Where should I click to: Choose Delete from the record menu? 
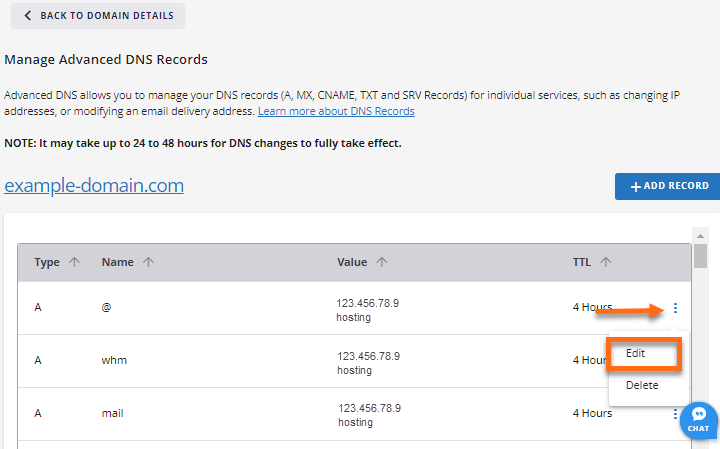tap(642, 385)
